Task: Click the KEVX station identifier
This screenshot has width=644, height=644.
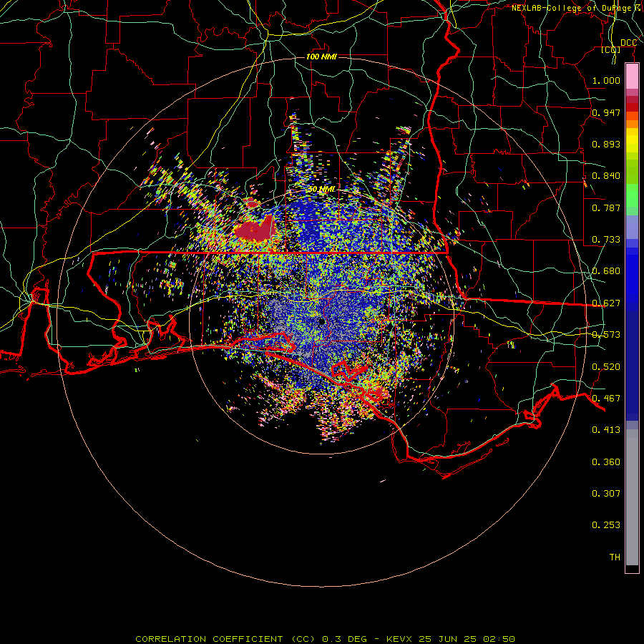Action: (x=399, y=639)
